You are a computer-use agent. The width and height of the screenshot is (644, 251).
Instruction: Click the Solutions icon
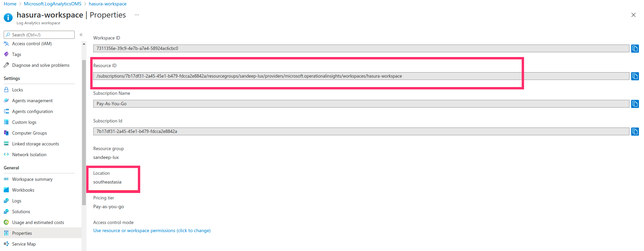tap(6, 212)
